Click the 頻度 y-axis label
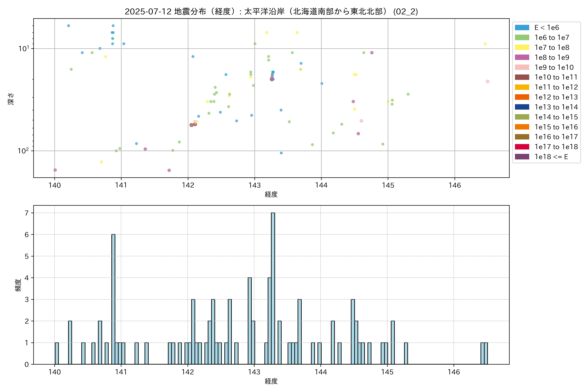The width and height of the screenshot is (588, 392). 18,285
